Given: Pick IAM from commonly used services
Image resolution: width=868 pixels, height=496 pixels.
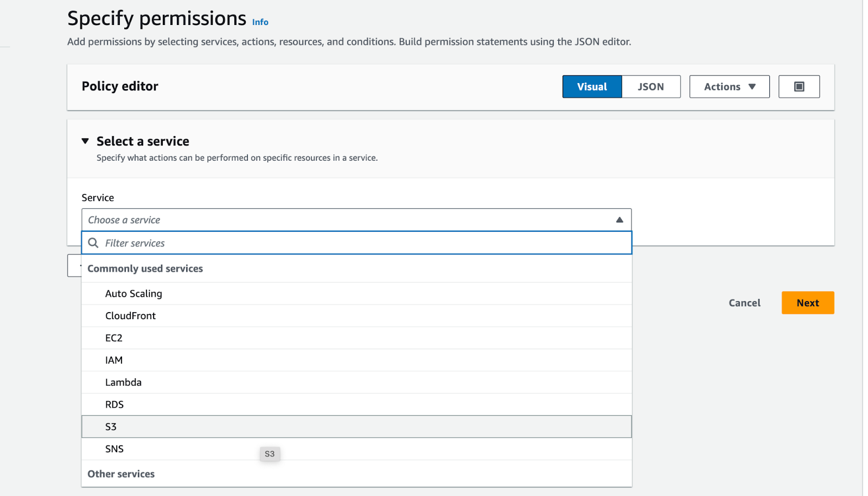Looking at the screenshot, I should point(114,360).
